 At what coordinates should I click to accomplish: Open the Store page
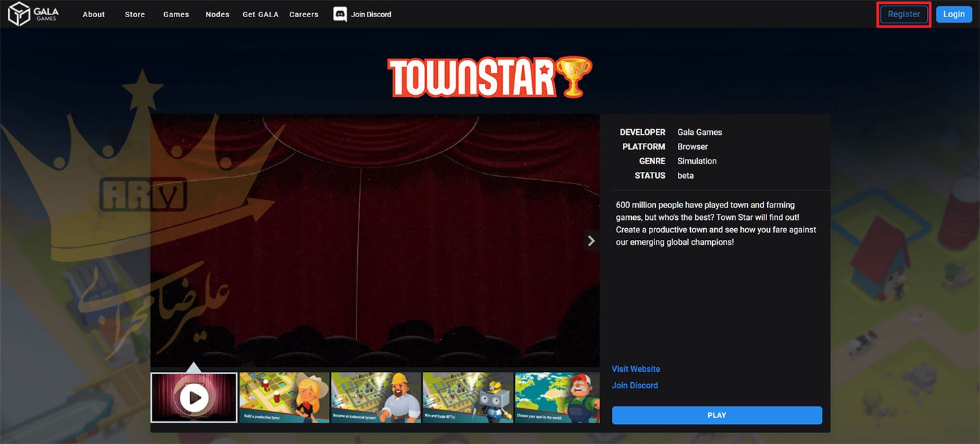tap(135, 14)
